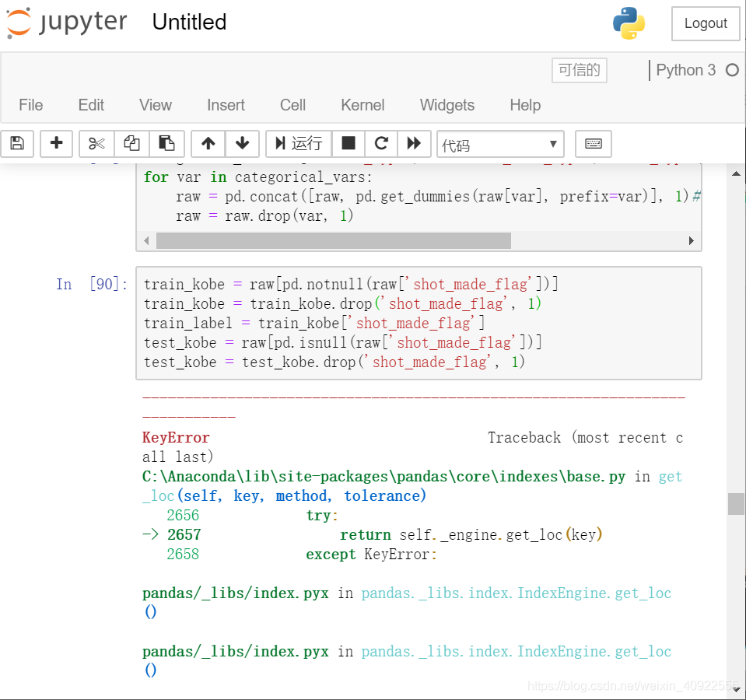The image size is (746, 700).
Task: Restart the kernel with the circular arrow icon
Action: tap(381, 143)
